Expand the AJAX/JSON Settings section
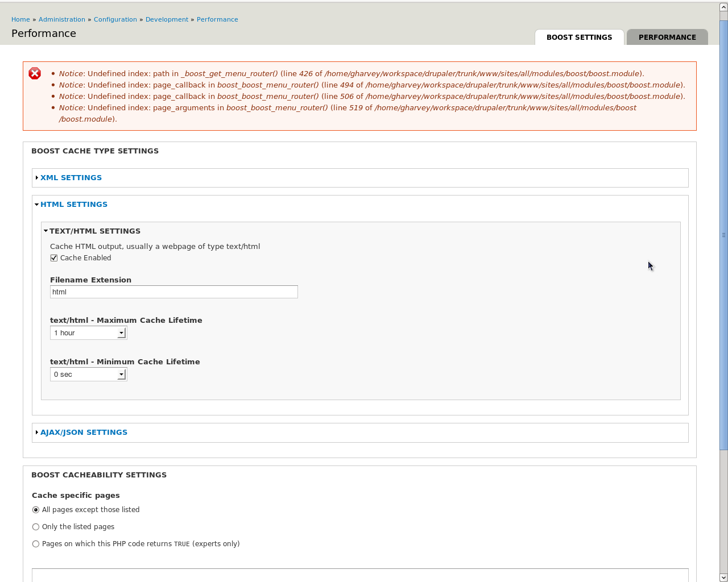728x582 pixels. point(84,433)
